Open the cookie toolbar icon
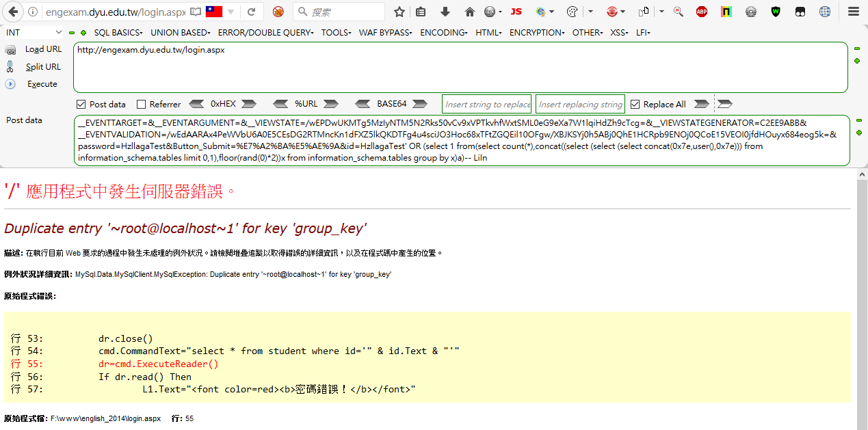868x430 pixels. [x=573, y=12]
